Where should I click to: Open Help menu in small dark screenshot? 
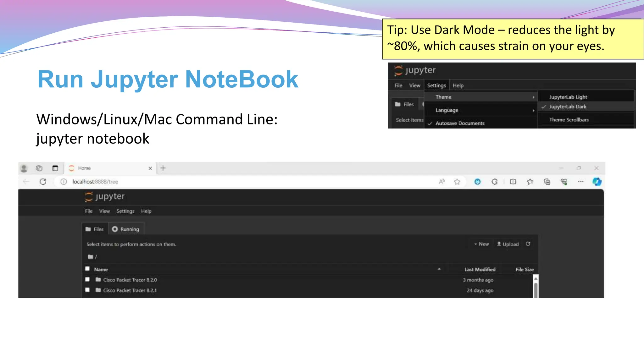click(x=458, y=85)
